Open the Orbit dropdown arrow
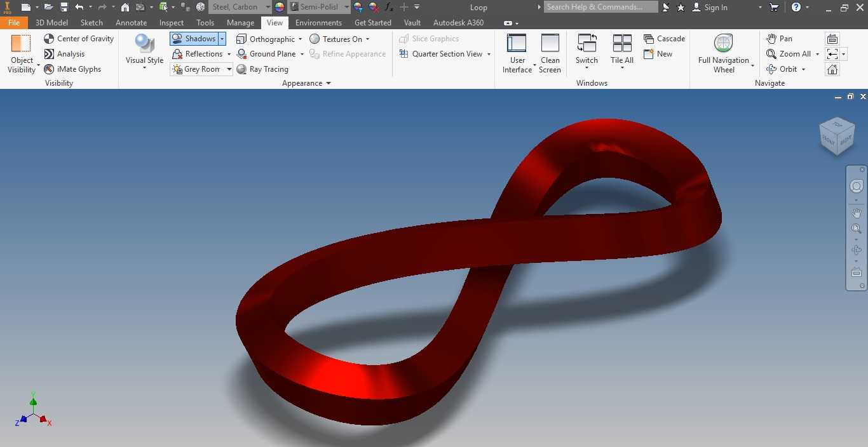Screen dimensions: 868x447 click(x=803, y=69)
